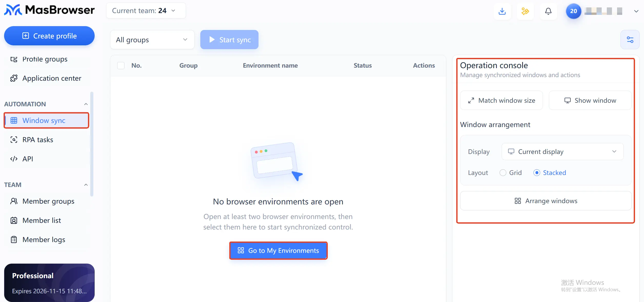The width and height of the screenshot is (644, 302).
Task: Click the Professional plan card
Action: click(49, 283)
